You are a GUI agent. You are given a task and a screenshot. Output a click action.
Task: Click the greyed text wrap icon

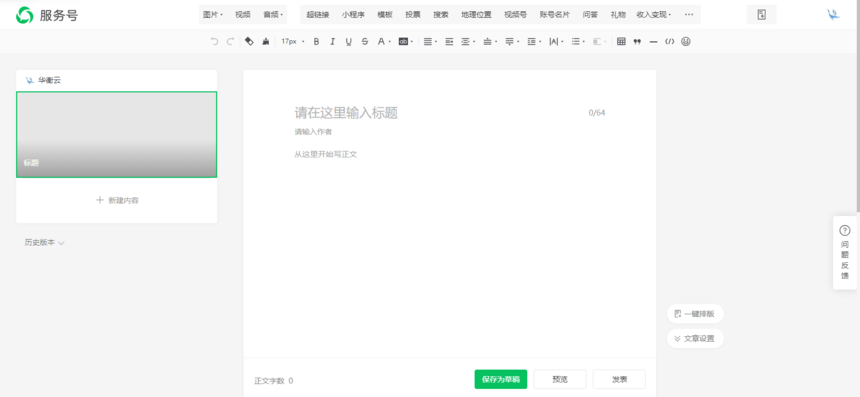pos(597,42)
